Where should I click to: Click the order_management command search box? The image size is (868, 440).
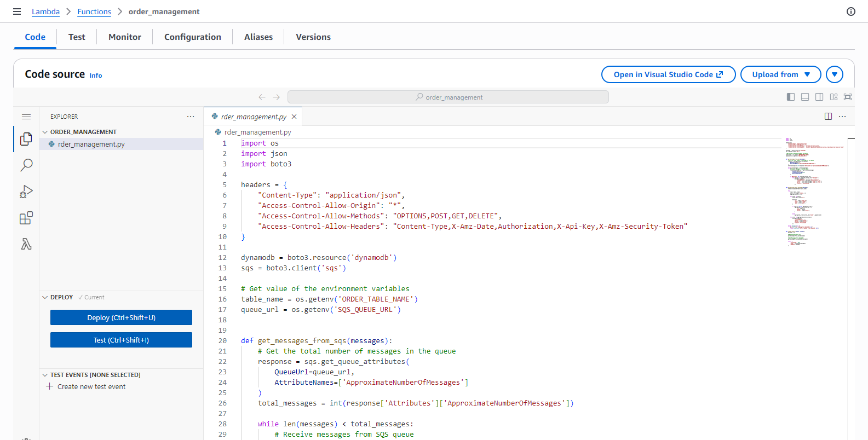tap(448, 97)
